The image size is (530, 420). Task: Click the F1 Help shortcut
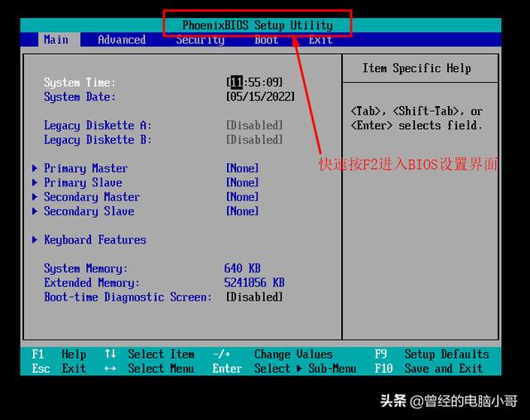click(x=59, y=355)
